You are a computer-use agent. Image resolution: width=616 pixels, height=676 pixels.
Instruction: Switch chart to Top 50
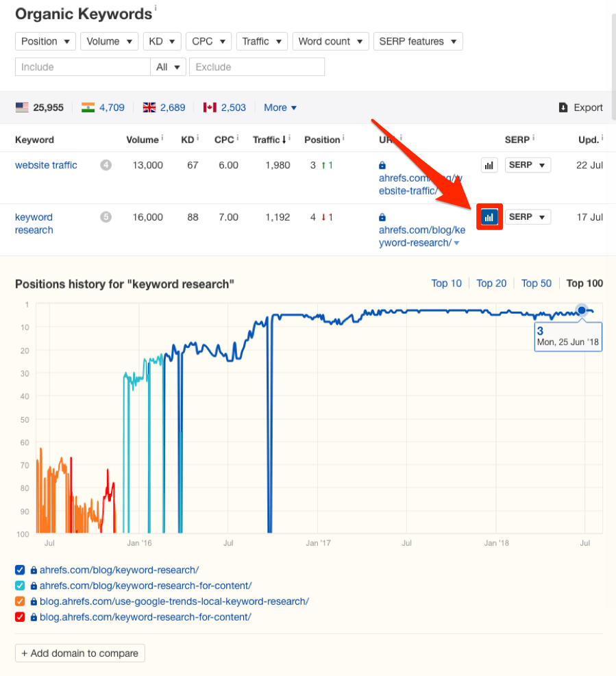click(537, 284)
